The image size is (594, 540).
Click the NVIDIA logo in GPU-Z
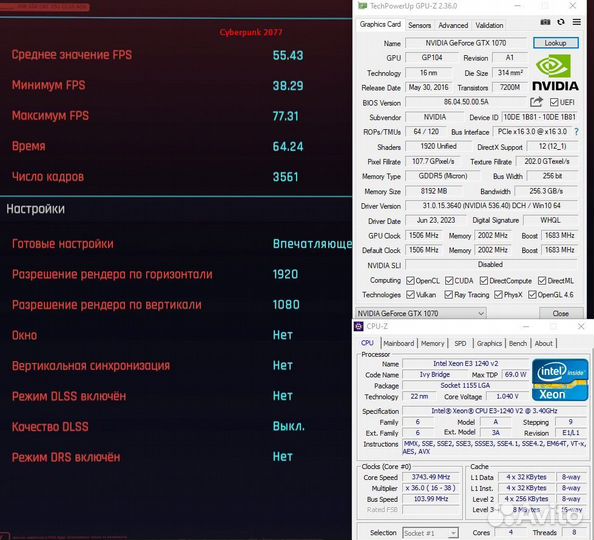[555, 72]
